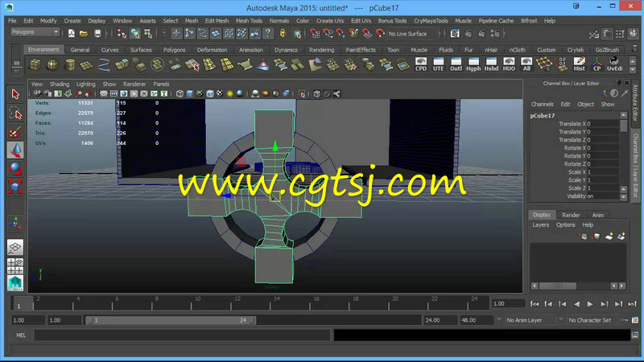Open the Channels menu in Channel Box
The width and height of the screenshot is (644, 362).
click(x=542, y=105)
